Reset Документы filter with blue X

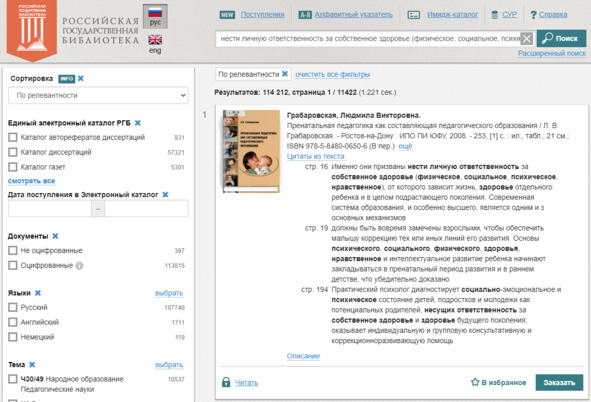click(55, 236)
